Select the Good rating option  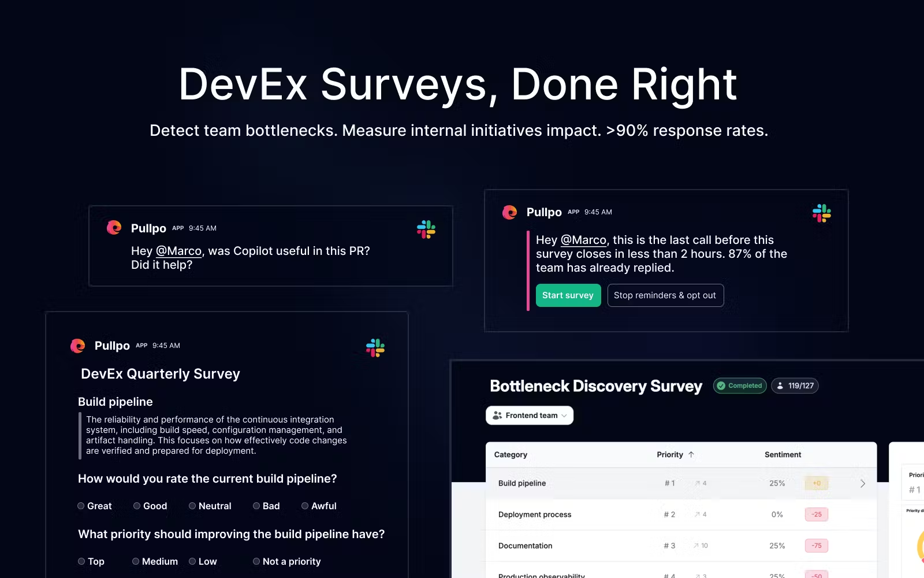pyautogui.click(x=137, y=506)
